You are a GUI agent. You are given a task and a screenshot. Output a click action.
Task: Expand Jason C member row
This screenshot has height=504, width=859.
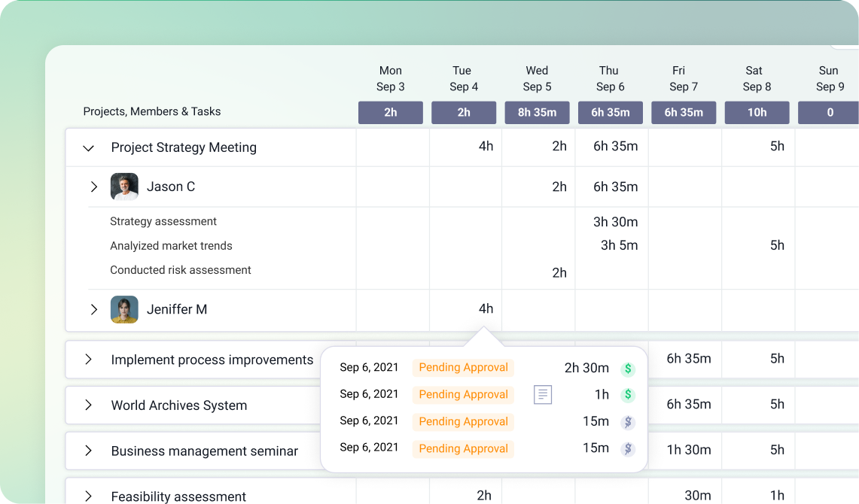93,187
